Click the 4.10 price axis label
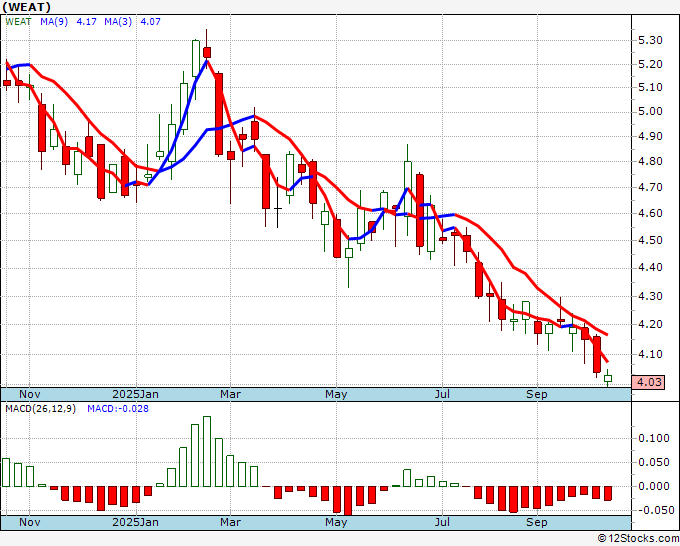Image resolution: width=680 pixels, height=546 pixels. click(x=651, y=354)
